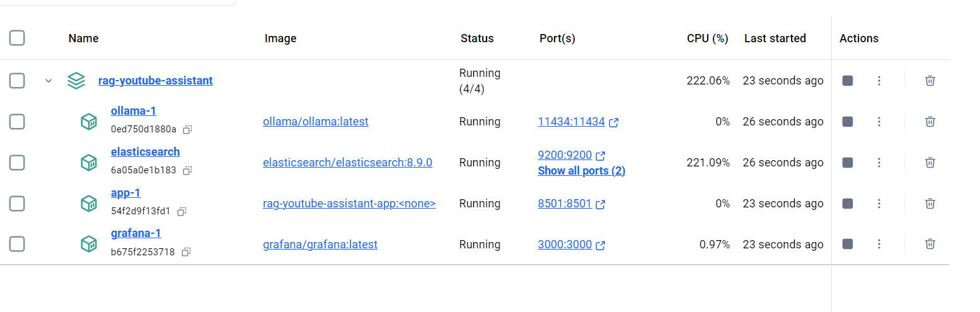Open the 3000:3000 grafana port

click(565, 245)
